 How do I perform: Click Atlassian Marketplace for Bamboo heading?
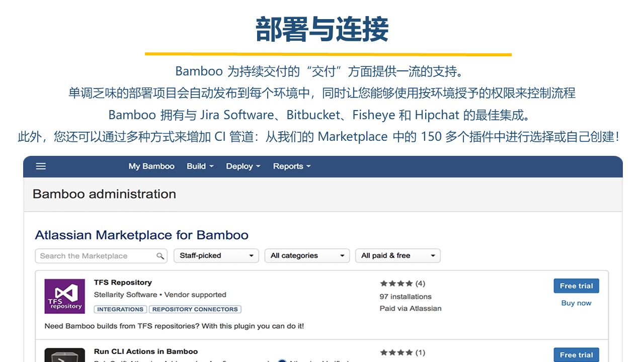tap(142, 235)
